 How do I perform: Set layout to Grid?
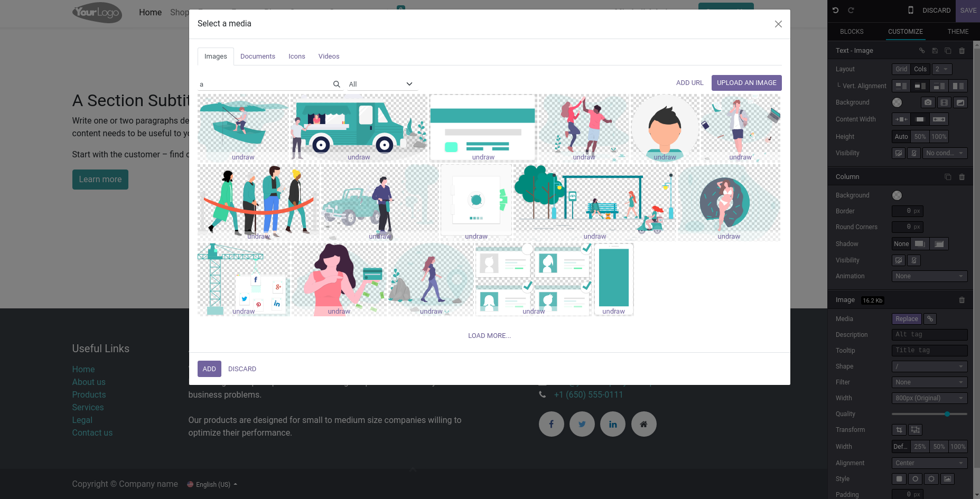901,69
